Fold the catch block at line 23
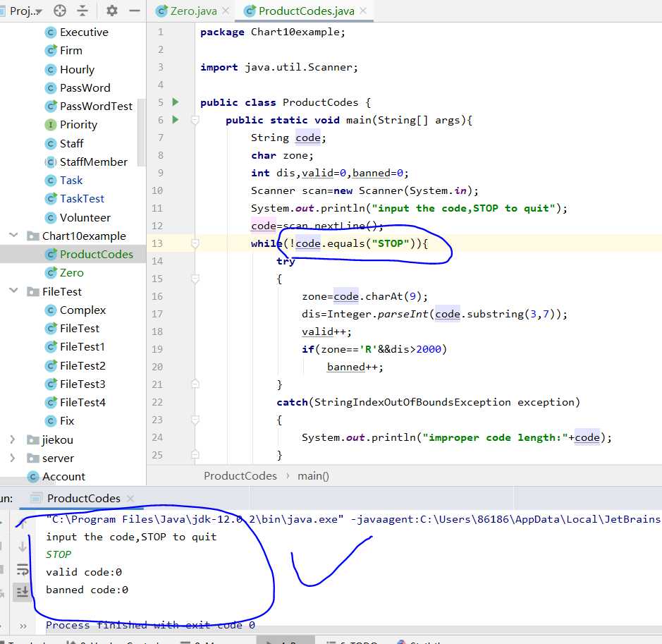 click(x=195, y=420)
